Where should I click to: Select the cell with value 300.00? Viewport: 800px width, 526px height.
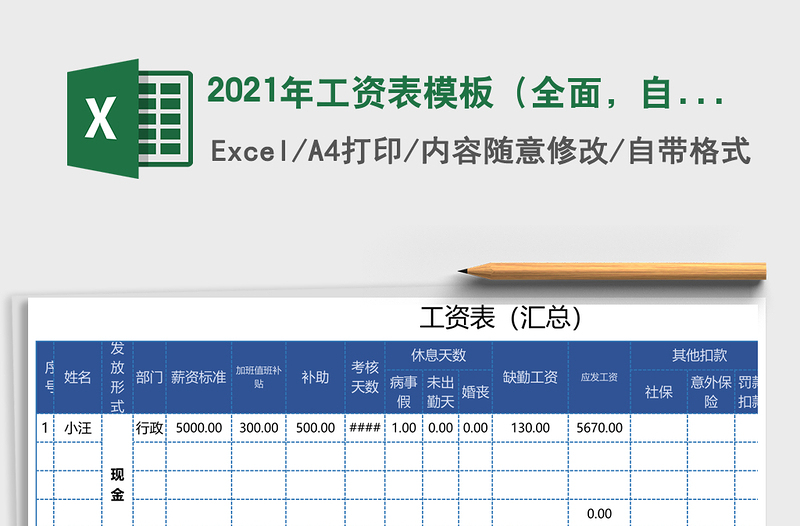259,428
